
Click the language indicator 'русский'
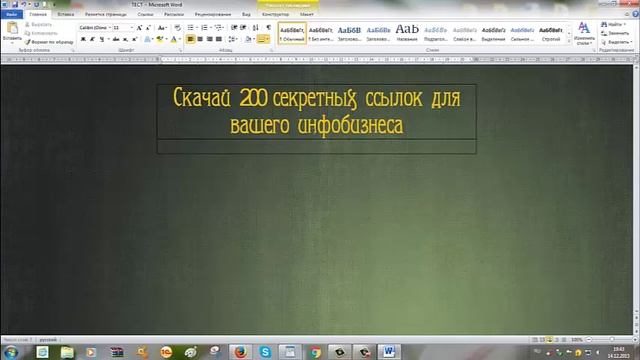tap(48, 340)
